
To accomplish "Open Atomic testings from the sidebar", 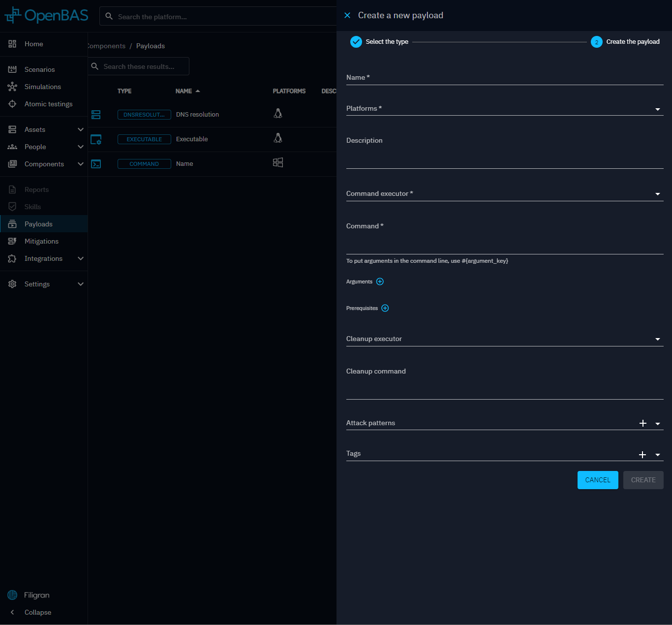I will point(48,104).
